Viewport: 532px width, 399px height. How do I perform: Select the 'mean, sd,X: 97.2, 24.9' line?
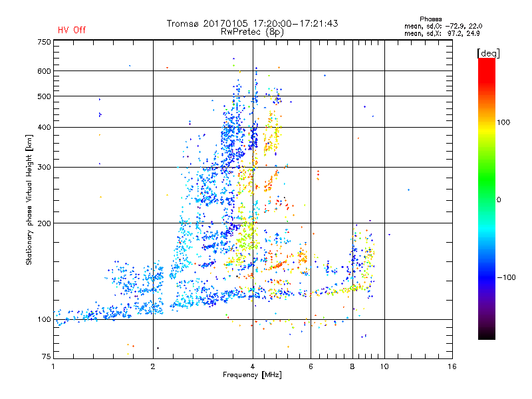pyautogui.click(x=442, y=33)
